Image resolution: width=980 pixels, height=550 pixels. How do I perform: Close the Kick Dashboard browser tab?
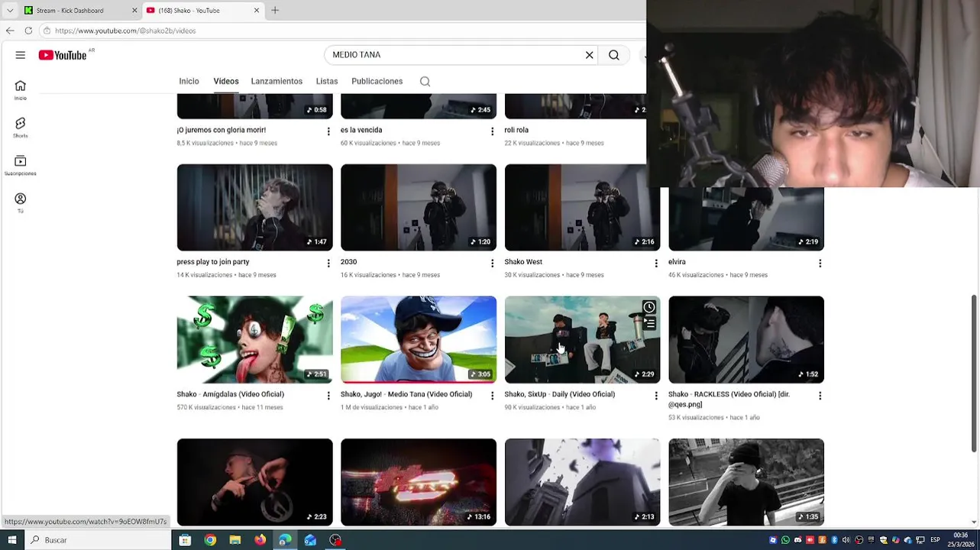pyautogui.click(x=134, y=11)
